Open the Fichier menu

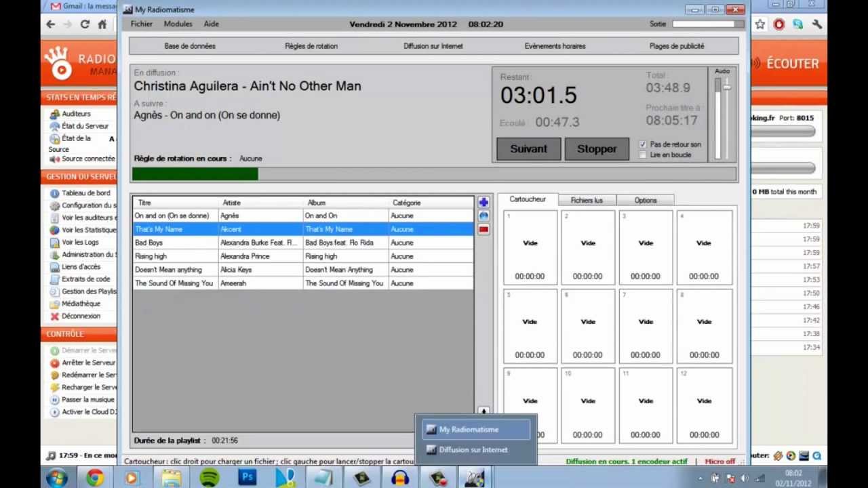point(142,24)
